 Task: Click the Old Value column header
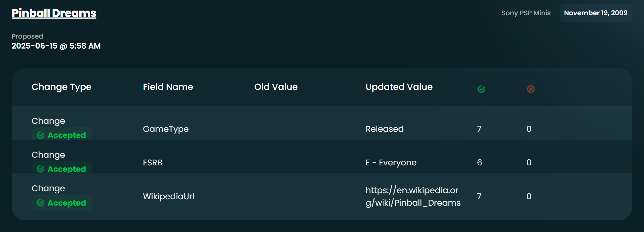pyautogui.click(x=276, y=87)
